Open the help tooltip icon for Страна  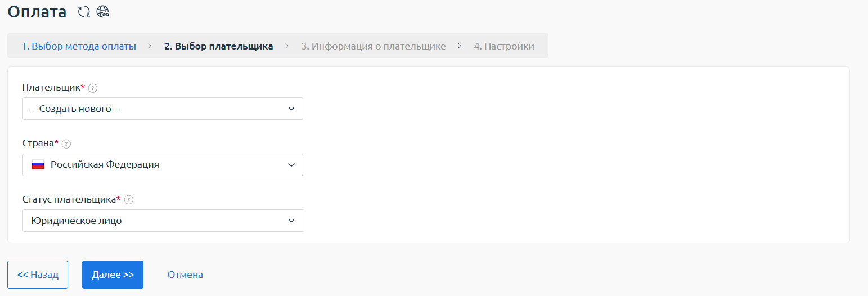(66, 144)
